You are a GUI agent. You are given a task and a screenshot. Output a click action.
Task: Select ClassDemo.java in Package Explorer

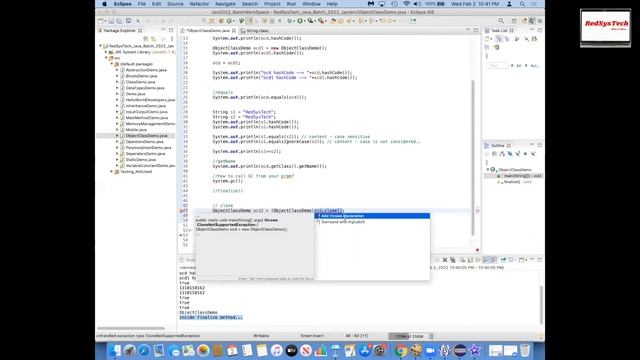tap(140, 82)
